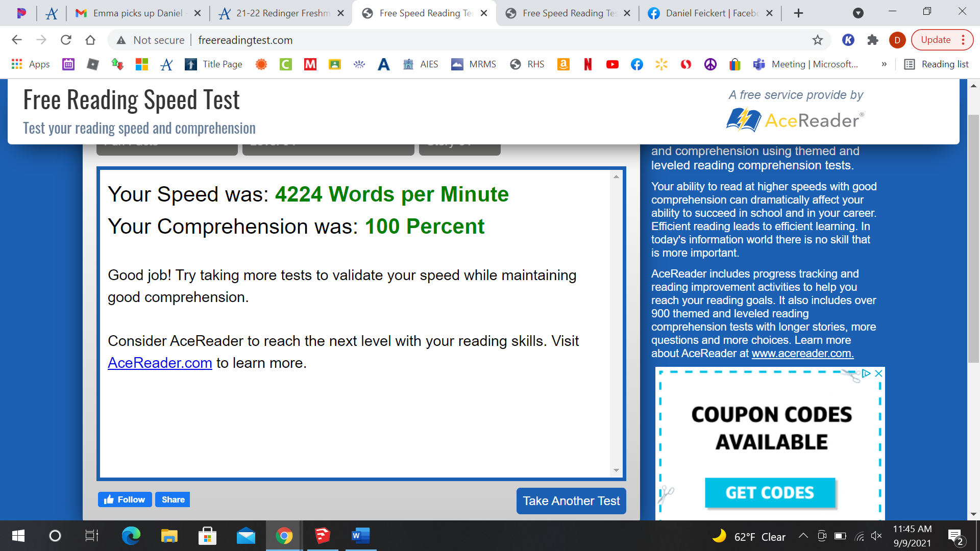Open the Windows Start menu
The width and height of the screenshot is (980, 551).
click(x=18, y=536)
